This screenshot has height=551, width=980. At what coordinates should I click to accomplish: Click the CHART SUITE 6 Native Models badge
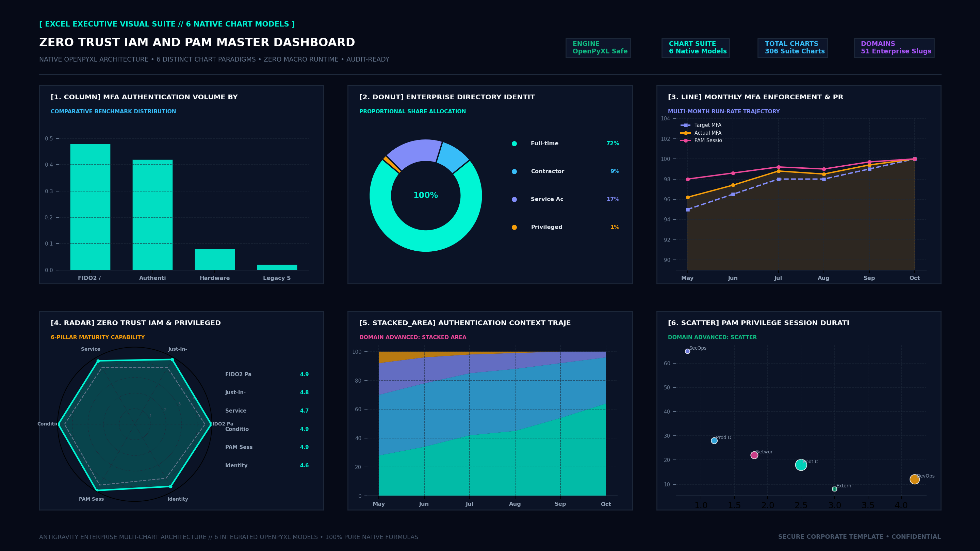tap(696, 48)
